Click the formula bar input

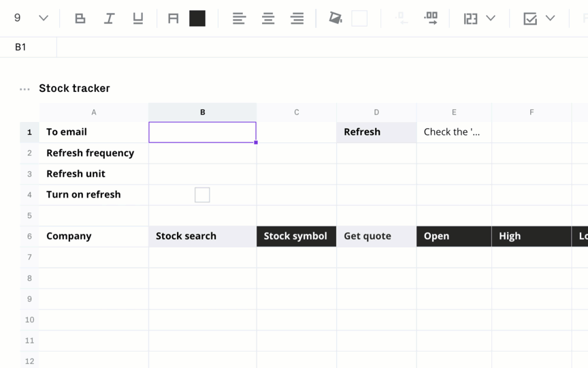pyautogui.click(x=323, y=47)
